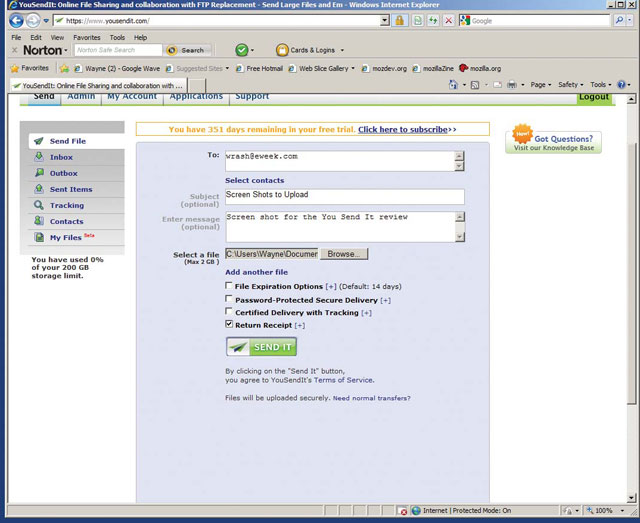Click the Need normal transfers? link
640x523 pixels.
371,398
